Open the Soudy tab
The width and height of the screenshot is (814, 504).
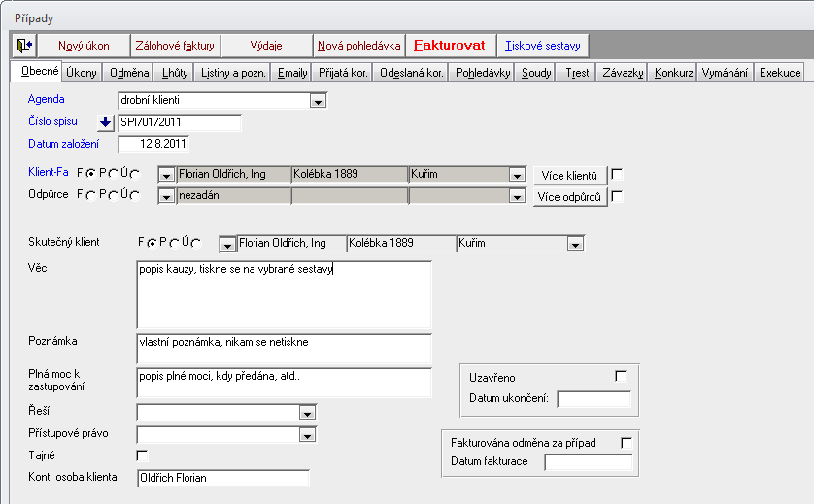(536, 73)
